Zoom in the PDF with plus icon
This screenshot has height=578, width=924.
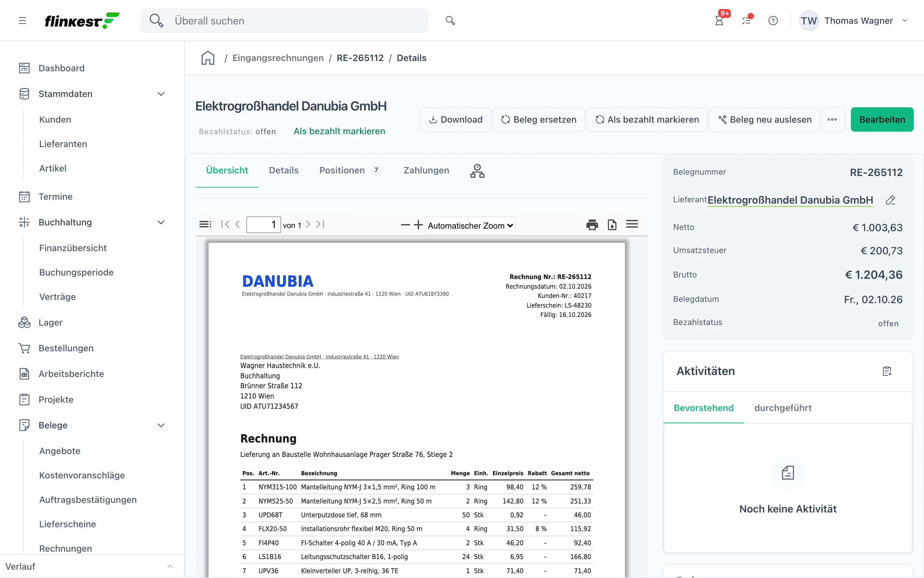click(418, 225)
